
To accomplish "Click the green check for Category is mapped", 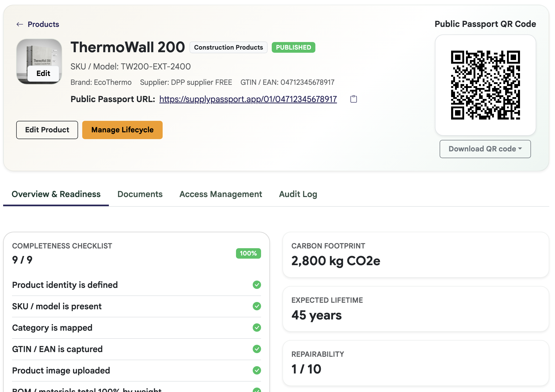I will 257,328.
